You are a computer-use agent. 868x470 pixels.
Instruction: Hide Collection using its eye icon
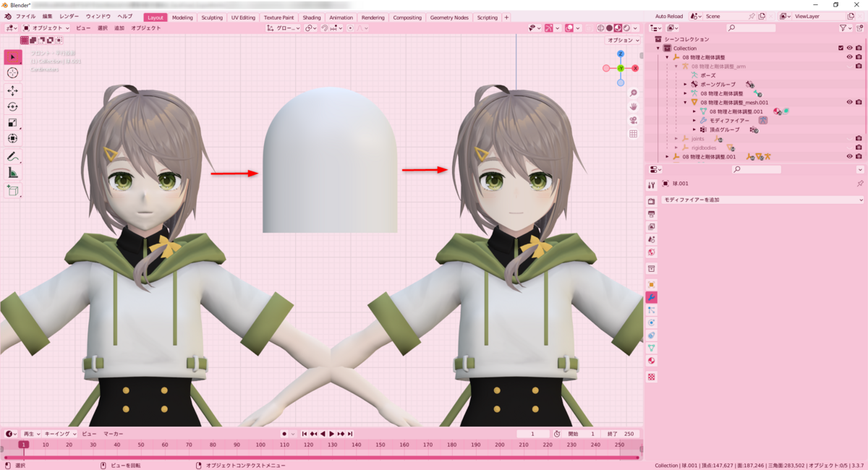click(850, 48)
